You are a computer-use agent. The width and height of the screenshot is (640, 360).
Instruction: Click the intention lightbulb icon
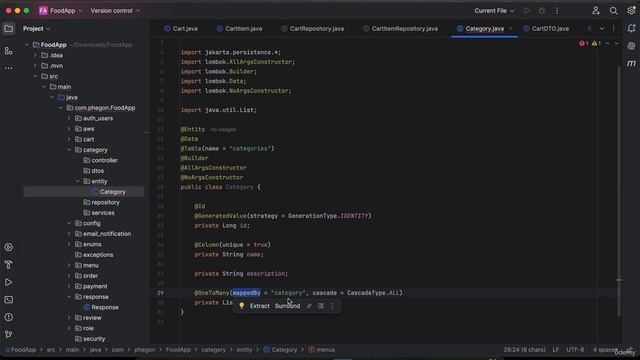click(x=242, y=306)
